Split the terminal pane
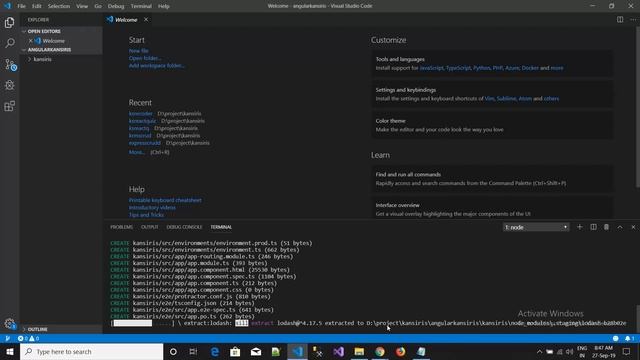 point(593,227)
